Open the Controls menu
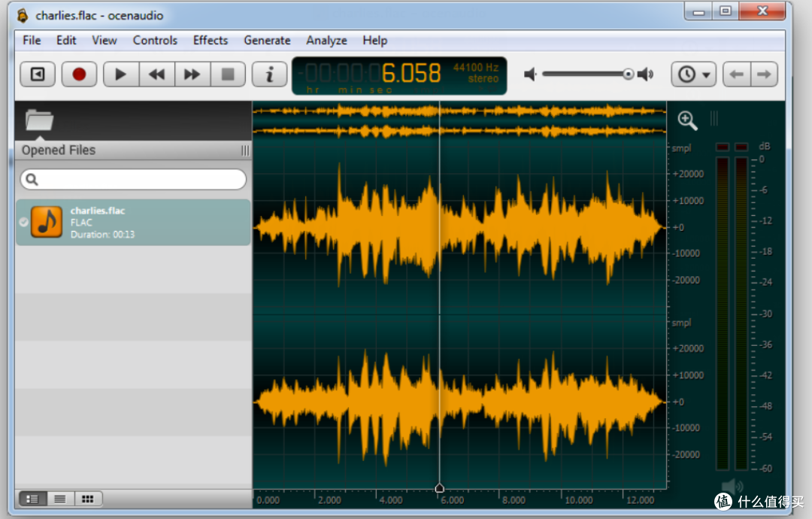Screen dimensions: 812x519 pos(155,41)
